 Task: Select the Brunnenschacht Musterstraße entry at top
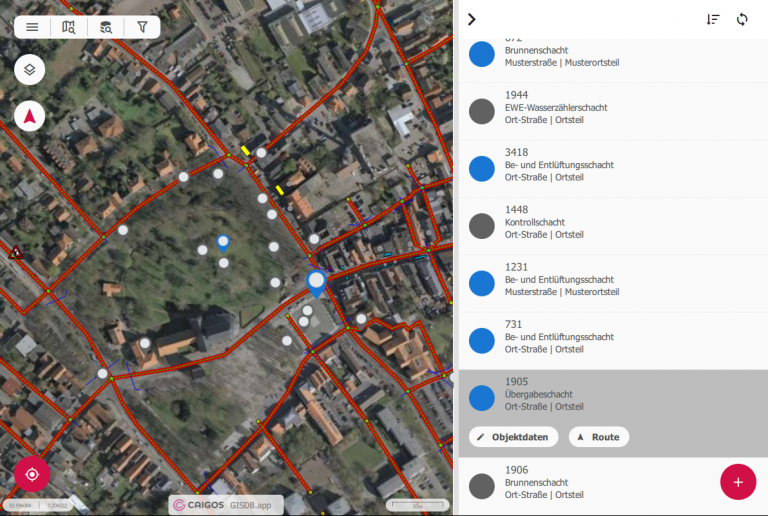(613, 60)
